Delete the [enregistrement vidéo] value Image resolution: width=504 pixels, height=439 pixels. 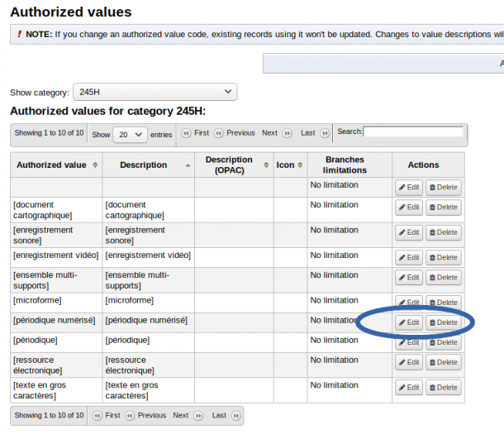(444, 257)
